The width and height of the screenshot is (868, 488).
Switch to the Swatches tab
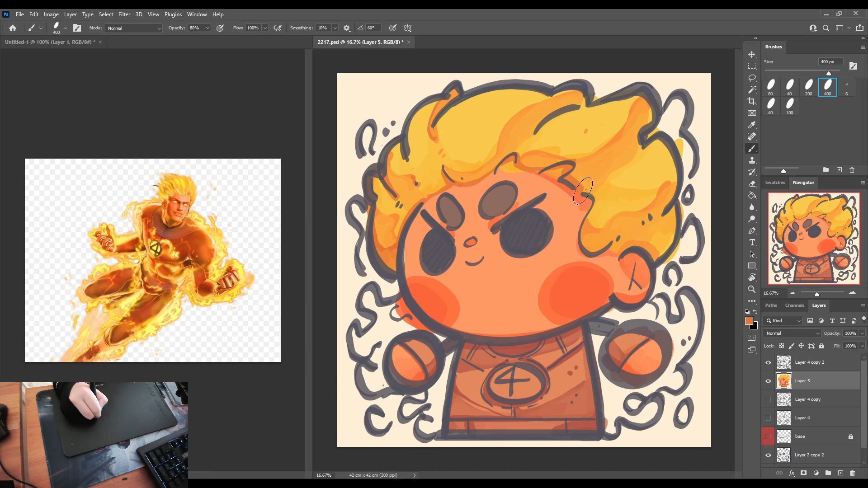point(775,183)
